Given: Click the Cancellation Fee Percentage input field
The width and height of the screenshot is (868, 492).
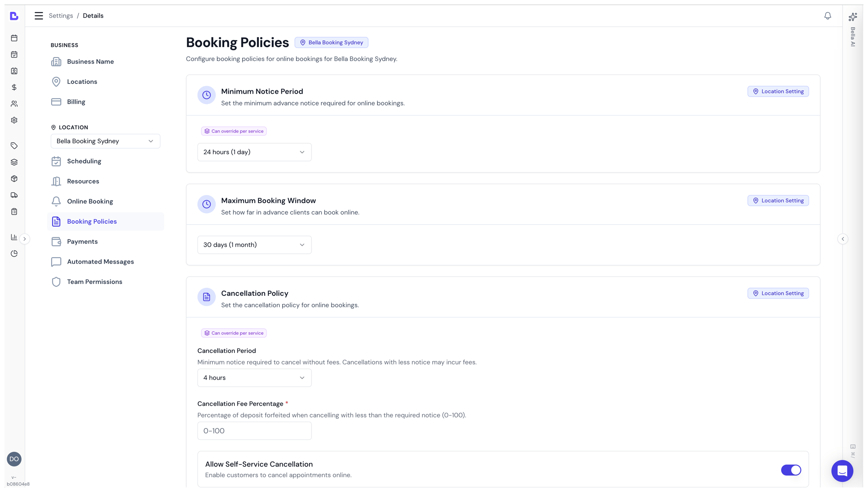Looking at the screenshot, I should coord(254,431).
